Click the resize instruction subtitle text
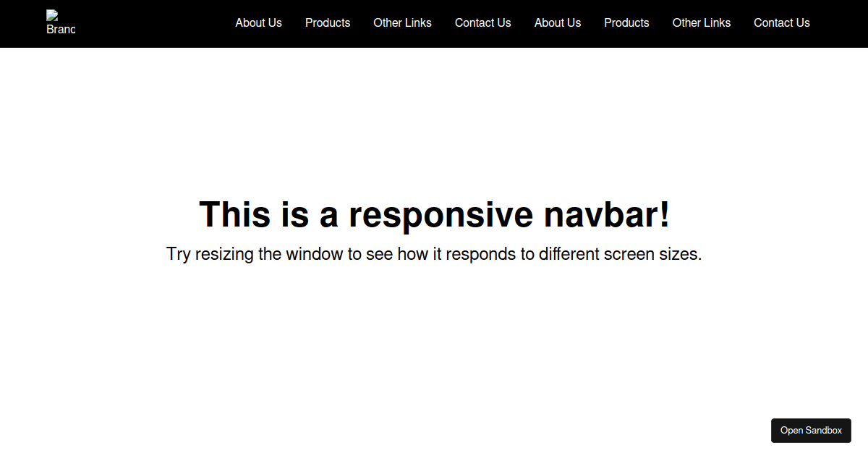This screenshot has height=456, width=868. coord(434,254)
